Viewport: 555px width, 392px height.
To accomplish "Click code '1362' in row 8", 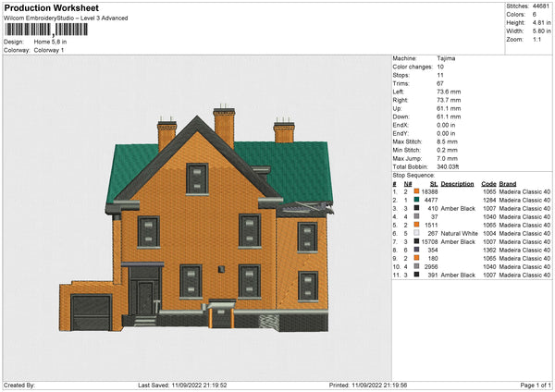I will pyautogui.click(x=489, y=251).
